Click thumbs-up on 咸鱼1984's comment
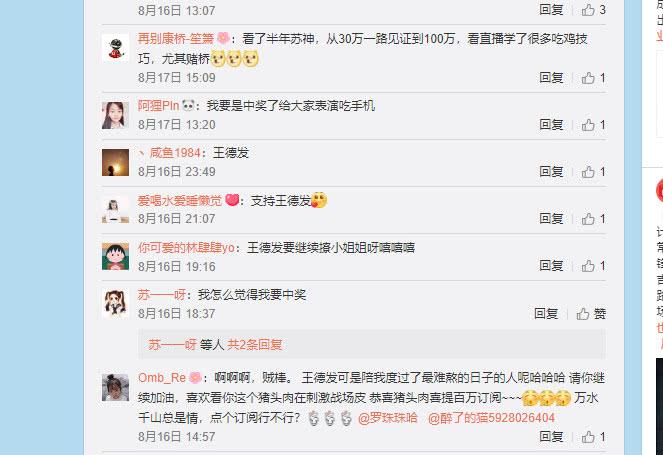 tap(593, 172)
